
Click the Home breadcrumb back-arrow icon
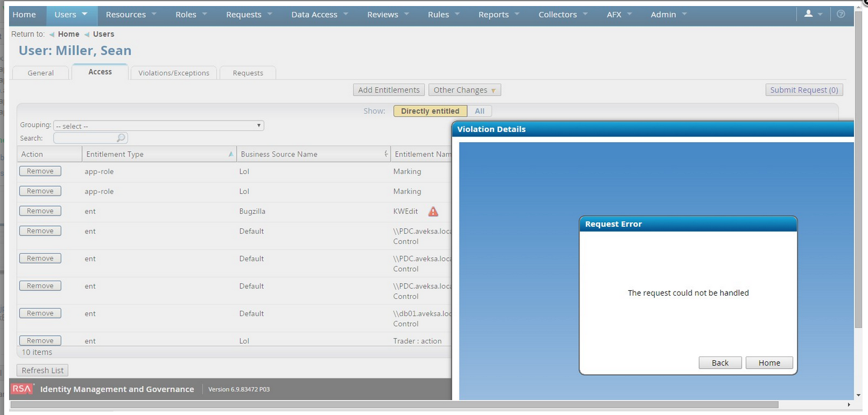(x=52, y=34)
